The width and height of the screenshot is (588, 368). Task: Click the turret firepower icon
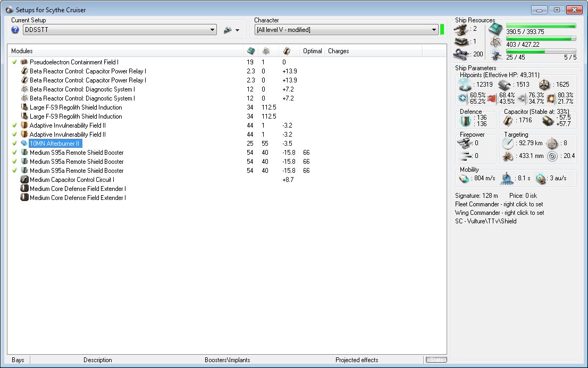pyautogui.click(x=465, y=143)
